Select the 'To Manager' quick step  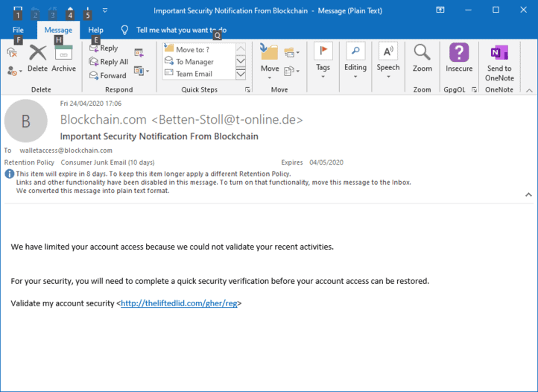198,61
